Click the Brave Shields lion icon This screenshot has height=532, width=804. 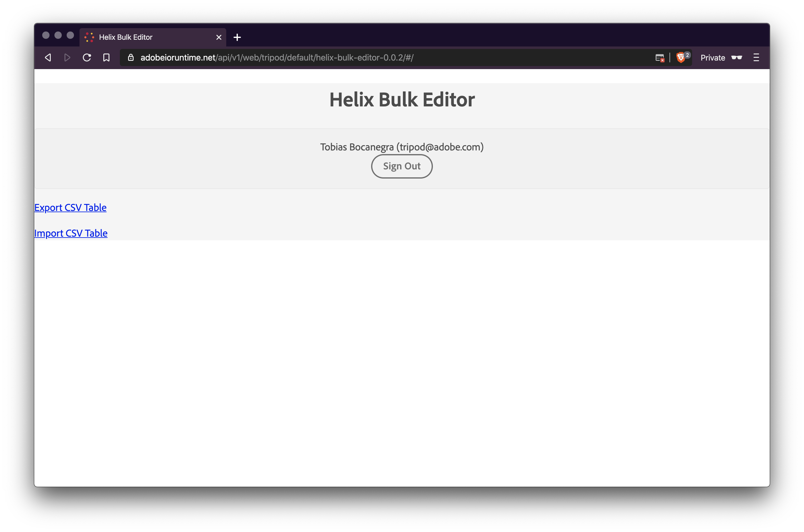tap(681, 58)
